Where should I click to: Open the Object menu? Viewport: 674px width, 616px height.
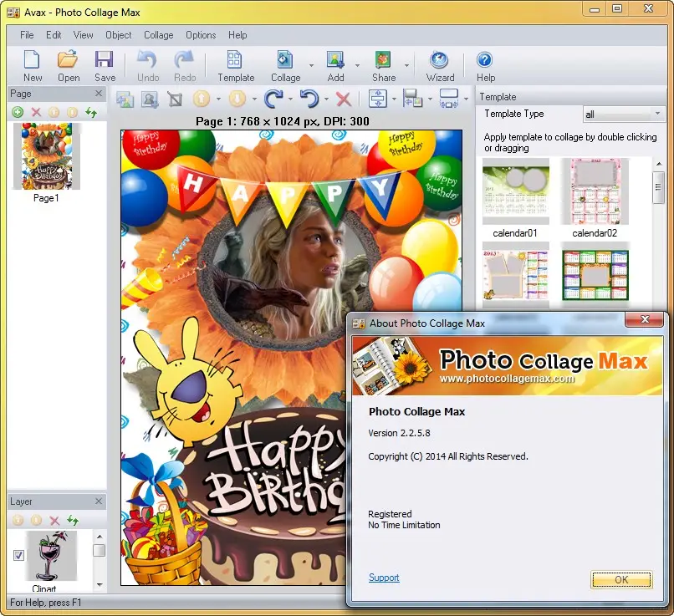click(118, 35)
